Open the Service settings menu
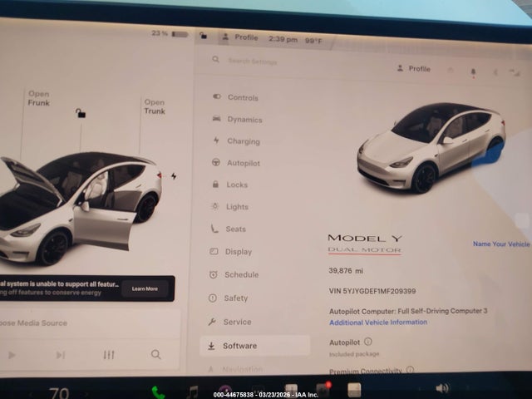 [229, 322]
